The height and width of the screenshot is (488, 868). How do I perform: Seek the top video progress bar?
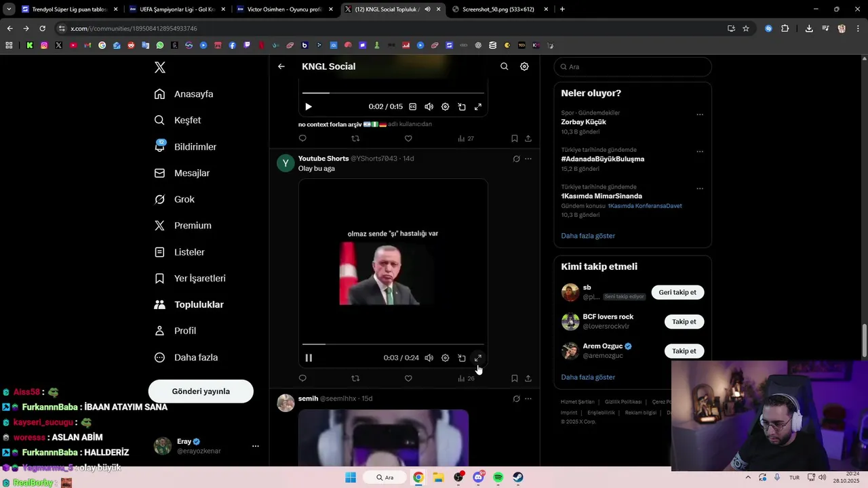(393, 93)
